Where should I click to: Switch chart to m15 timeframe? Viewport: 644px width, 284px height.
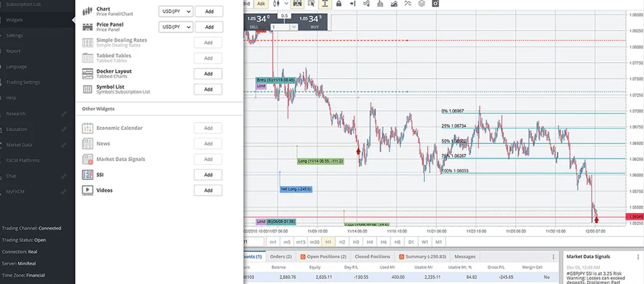(301, 242)
